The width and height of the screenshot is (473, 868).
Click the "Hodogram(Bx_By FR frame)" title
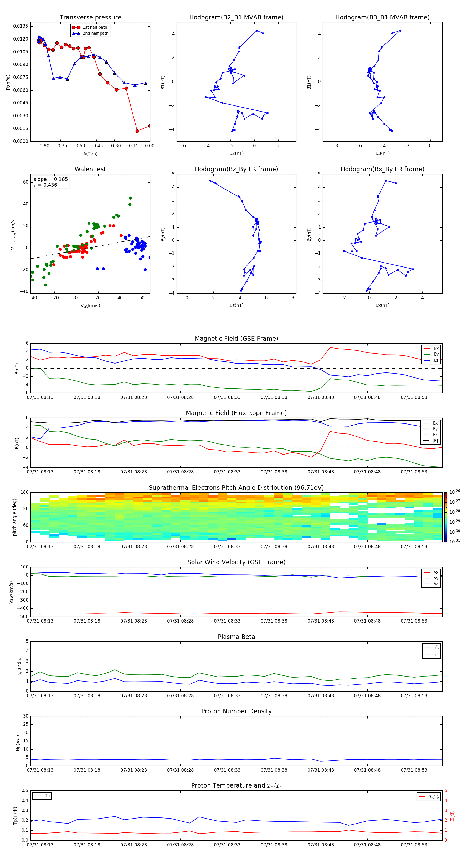pos(382,169)
